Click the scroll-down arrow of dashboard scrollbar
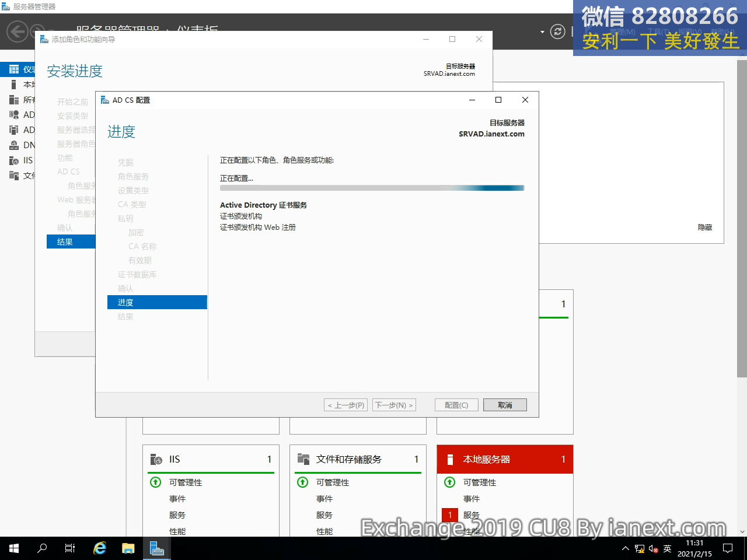Screen dimensions: 747x560 pos(742,532)
